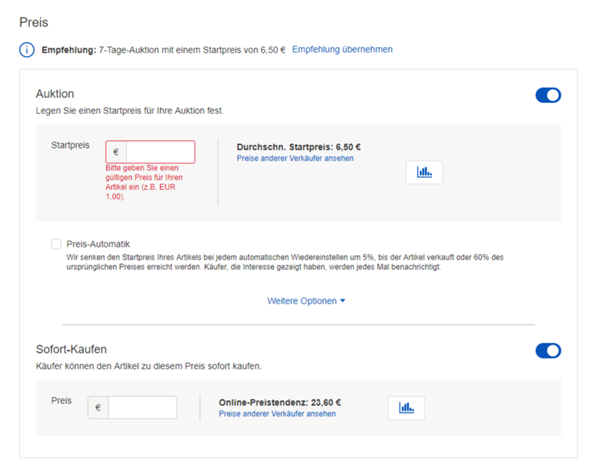Focus the Startpreis input field
Viewport: 590px width, 465px height.
coord(161,152)
